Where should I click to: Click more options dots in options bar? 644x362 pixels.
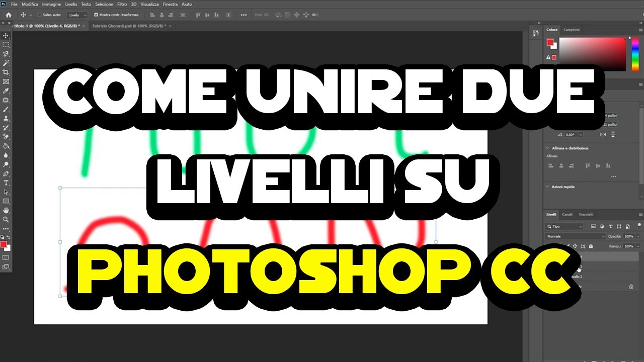[244, 15]
